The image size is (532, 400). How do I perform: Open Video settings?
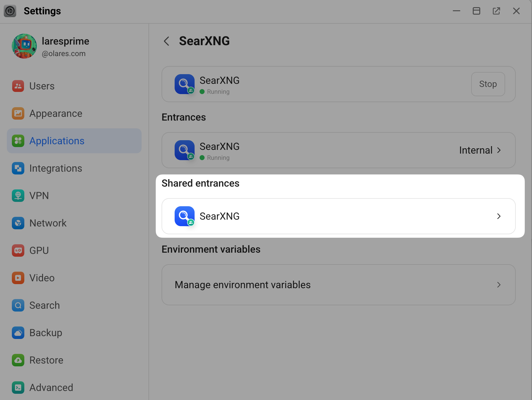click(74, 278)
